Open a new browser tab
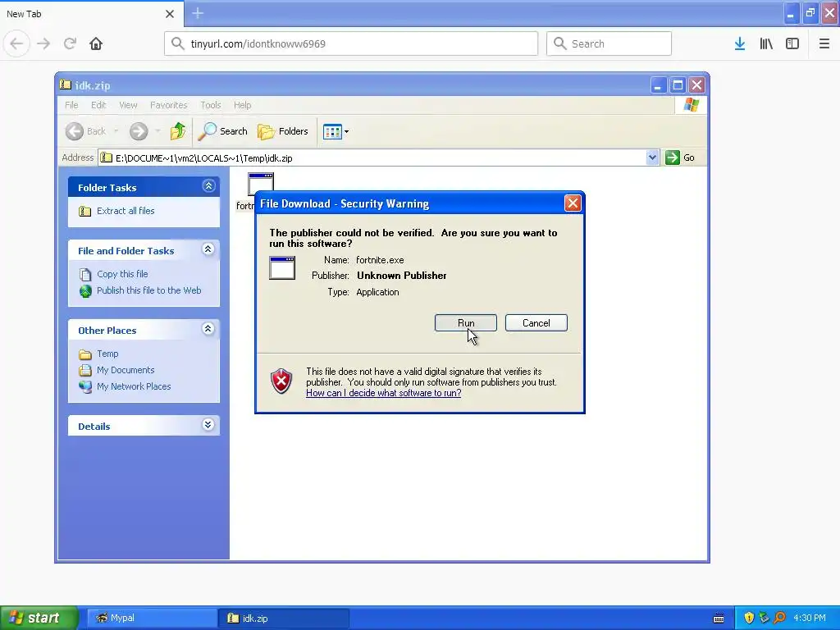 tap(198, 13)
